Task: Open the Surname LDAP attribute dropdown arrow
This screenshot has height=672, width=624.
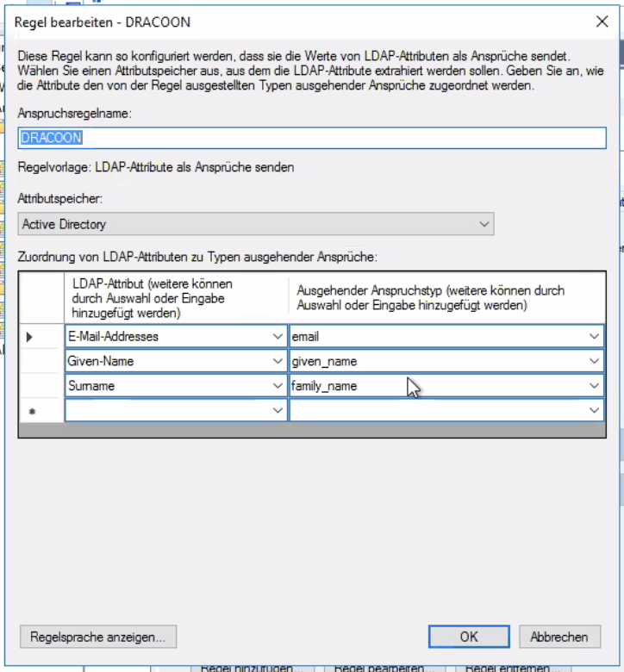Action: [x=278, y=386]
